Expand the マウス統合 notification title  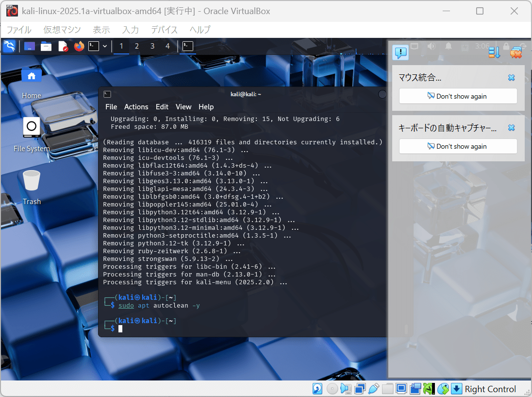pyautogui.click(x=420, y=78)
